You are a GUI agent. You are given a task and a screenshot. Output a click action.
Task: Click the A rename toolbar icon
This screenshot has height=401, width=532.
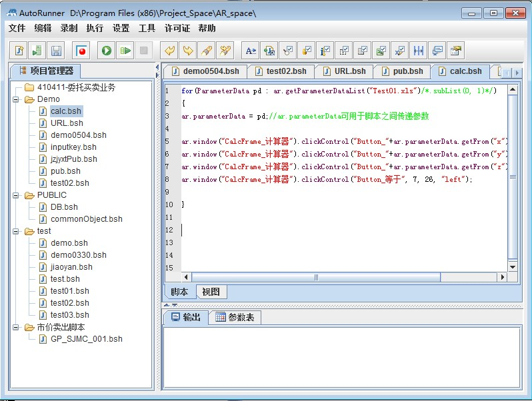[251, 51]
